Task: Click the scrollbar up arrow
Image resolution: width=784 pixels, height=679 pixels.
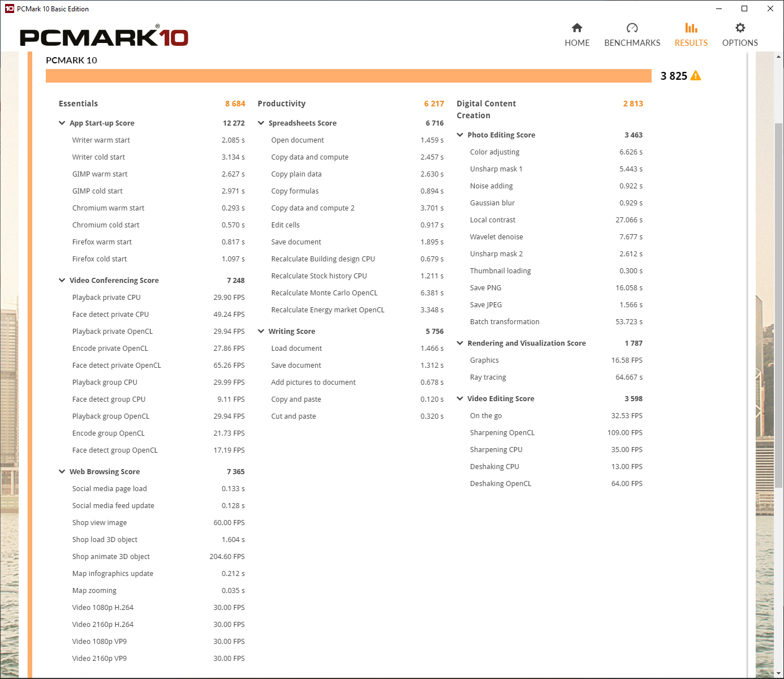Action: click(x=778, y=57)
